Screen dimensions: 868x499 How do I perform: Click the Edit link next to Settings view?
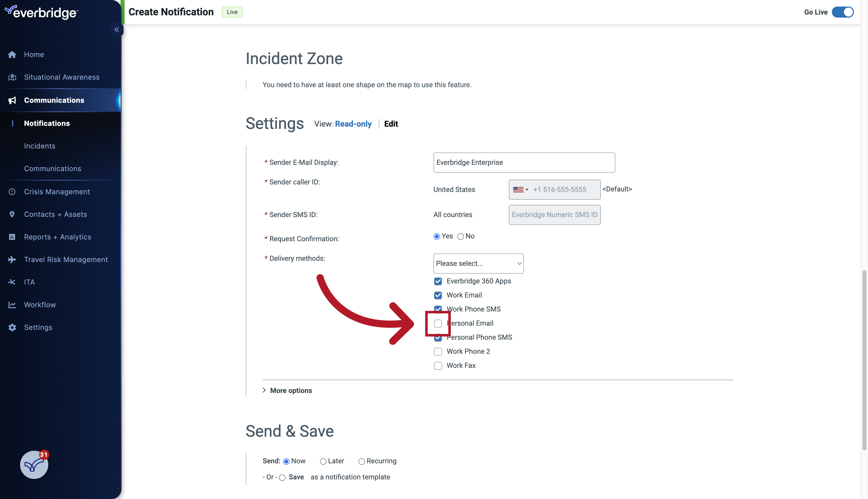391,124
